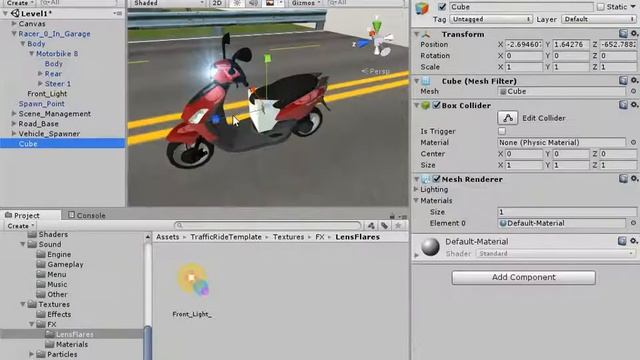
Task: Open the Layer dropdown Default
Action: [599, 19]
